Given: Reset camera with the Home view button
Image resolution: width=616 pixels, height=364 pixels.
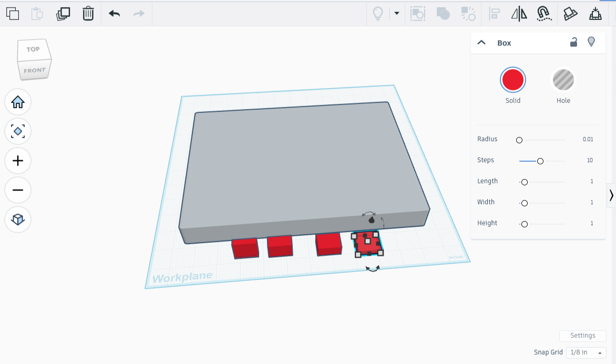Looking at the screenshot, I should click(18, 102).
